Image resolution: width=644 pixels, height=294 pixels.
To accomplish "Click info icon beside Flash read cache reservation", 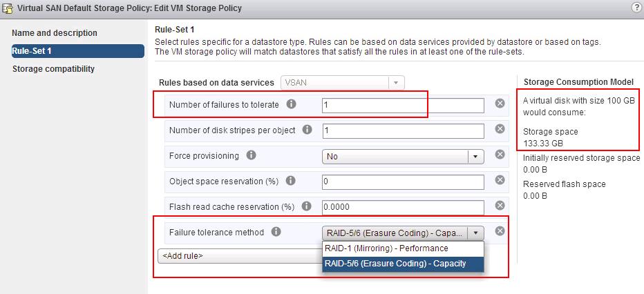I will (x=307, y=206).
